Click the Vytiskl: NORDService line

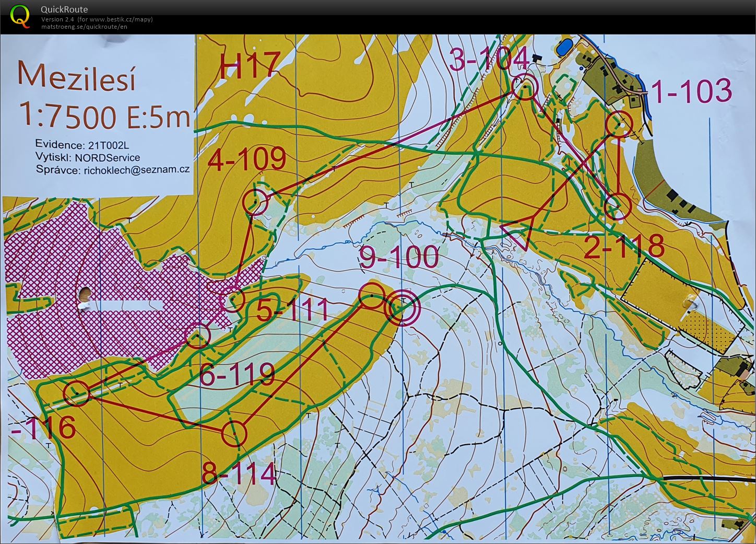point(88,157)
